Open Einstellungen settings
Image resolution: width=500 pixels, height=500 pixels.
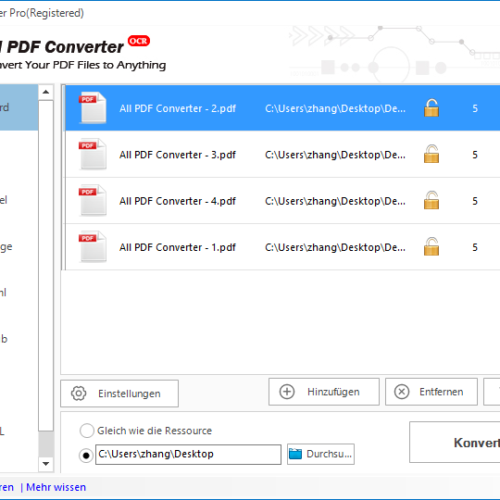pos(119,393)
